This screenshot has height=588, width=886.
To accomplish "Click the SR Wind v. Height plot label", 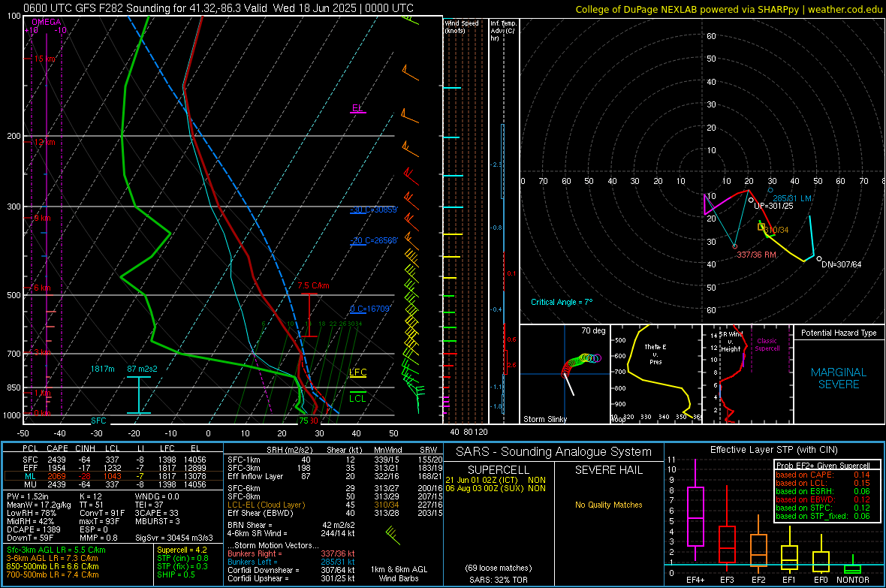I will [731, 342].
